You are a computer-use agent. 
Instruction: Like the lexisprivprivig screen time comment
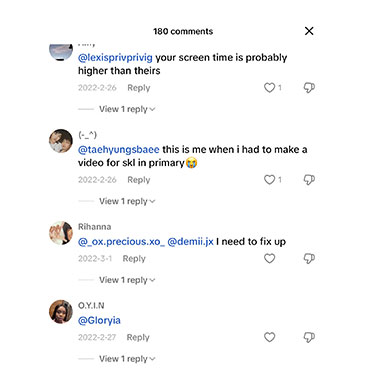pos(269,88)
